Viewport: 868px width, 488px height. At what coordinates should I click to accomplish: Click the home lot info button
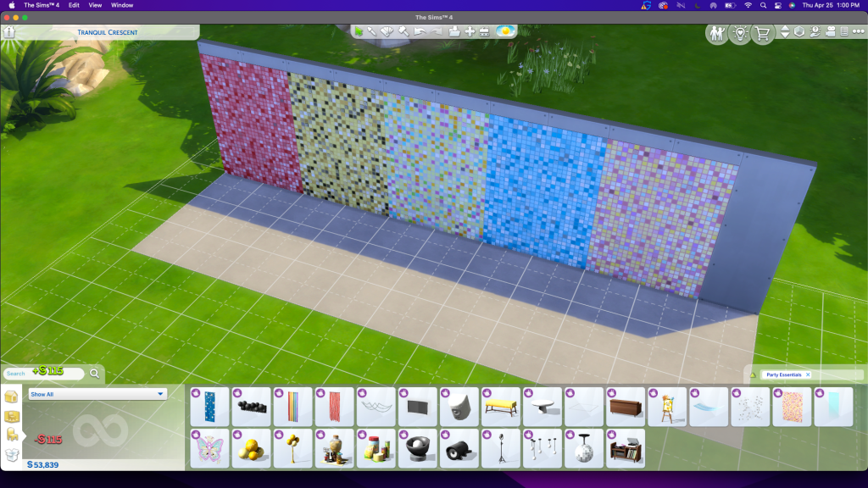pos(9,32)
